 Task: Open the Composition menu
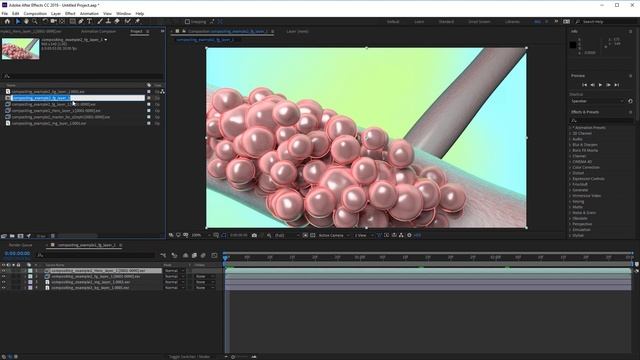tap(35, 13)
